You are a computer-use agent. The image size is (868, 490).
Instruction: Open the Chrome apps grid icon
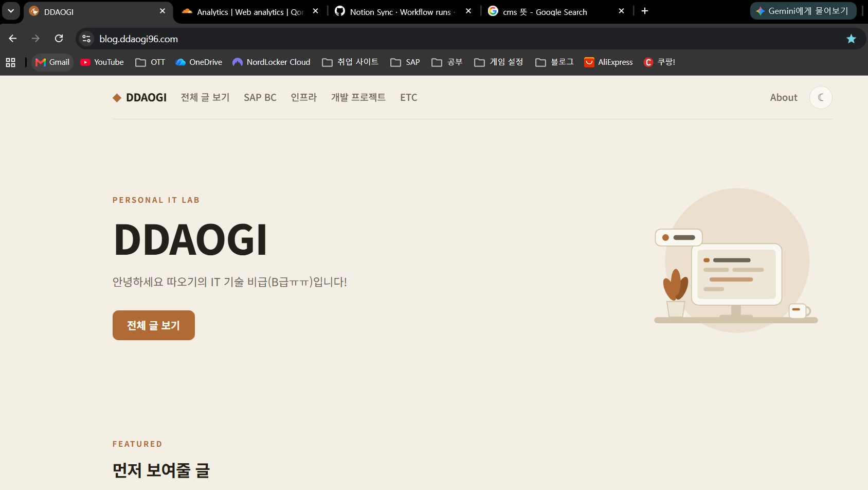coord(10,62)
